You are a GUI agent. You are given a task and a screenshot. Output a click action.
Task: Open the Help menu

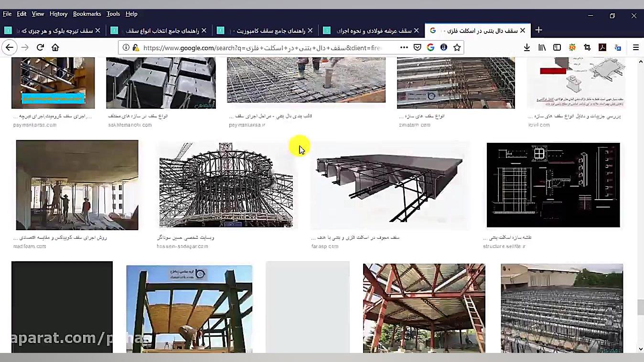click(131, 14)
